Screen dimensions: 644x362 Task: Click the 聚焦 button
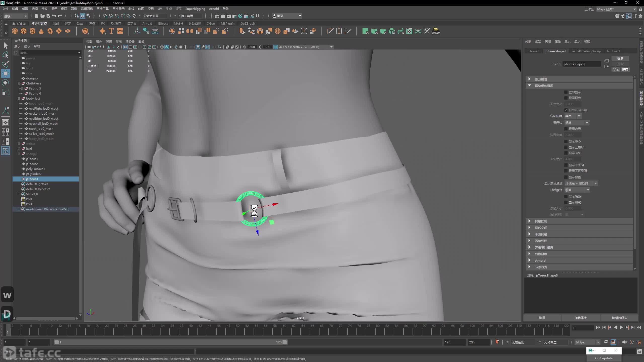tap(620, 58)
